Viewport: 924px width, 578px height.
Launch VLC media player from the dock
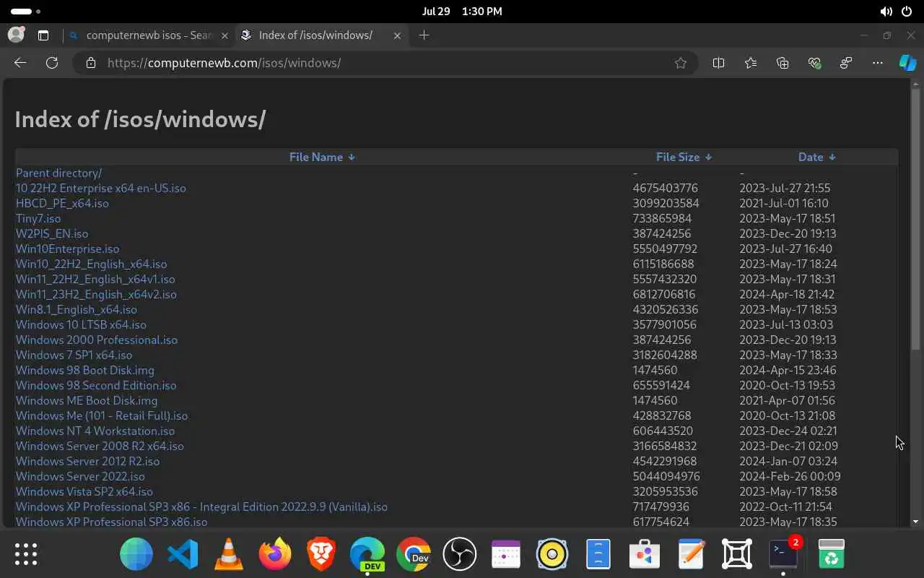tap(229, 554)
